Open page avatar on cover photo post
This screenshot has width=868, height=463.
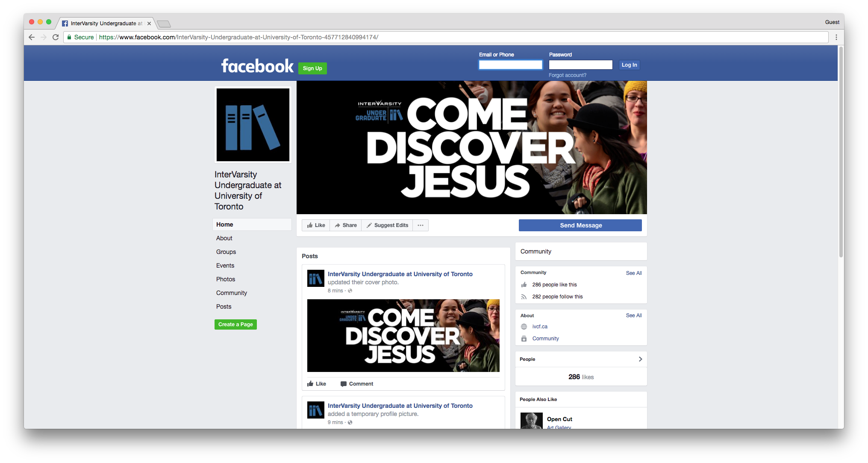click(316, 278)
